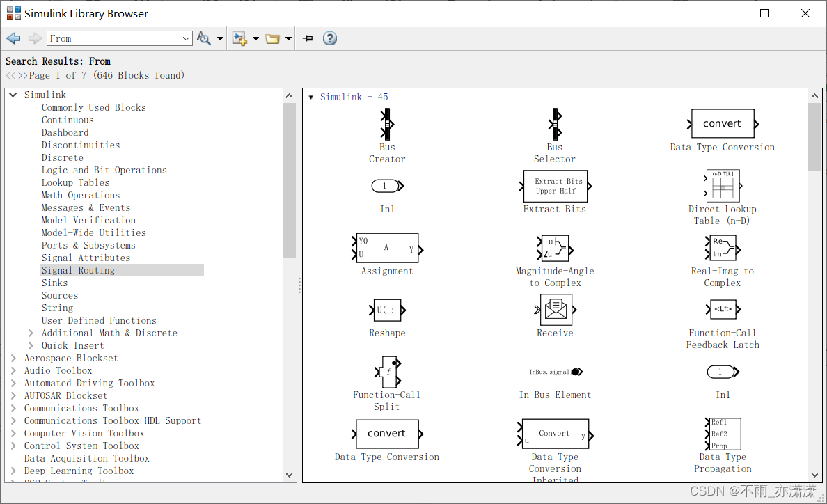Screen dimensions: 827x504
Task: Select the Data Type Conversion Inherited block
Action: coord(555,434)
